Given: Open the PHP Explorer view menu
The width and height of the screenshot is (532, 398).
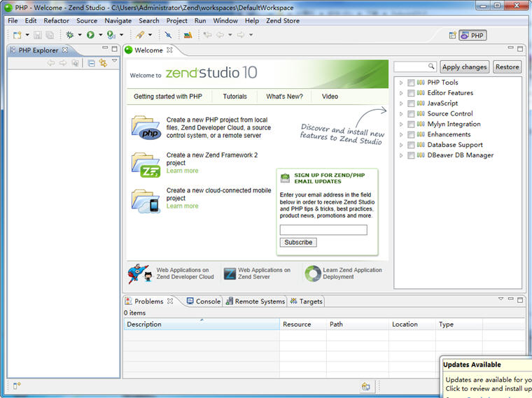Looking at the screenshot, I should pyautogui.click(x=115, y=61).
